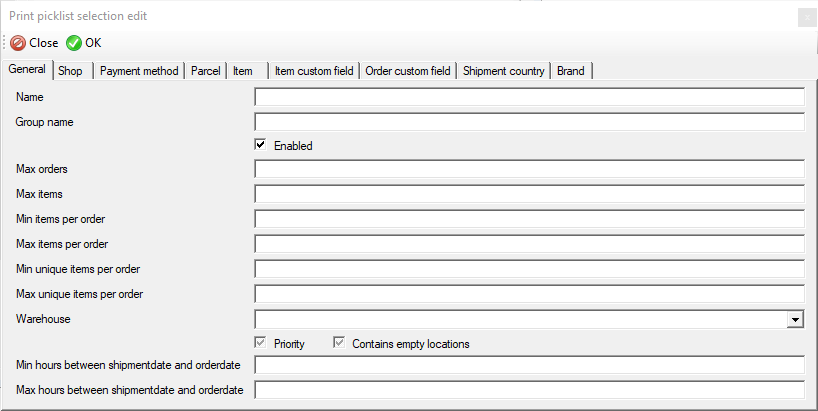This screenshot has width=818, height=411.
Task: Focus Min hours between shipmentdate field
Action: (x=530, y=365)
